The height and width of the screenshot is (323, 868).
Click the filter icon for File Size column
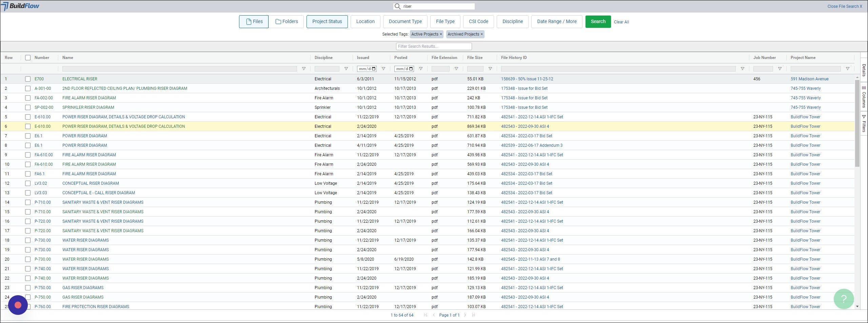point(490,69)
